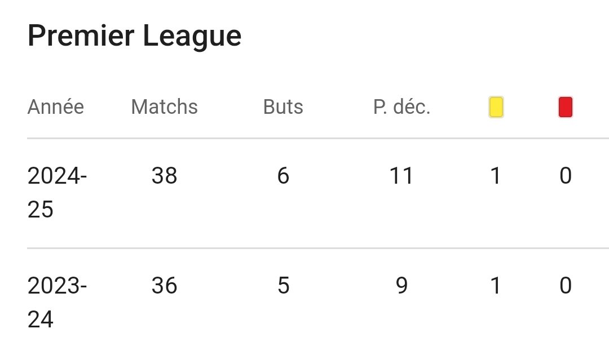Image resolution: width=609 pixels, height=364 pixels.
Task: Select 38 matches value for 2024-25
Action: pos(164,176)
